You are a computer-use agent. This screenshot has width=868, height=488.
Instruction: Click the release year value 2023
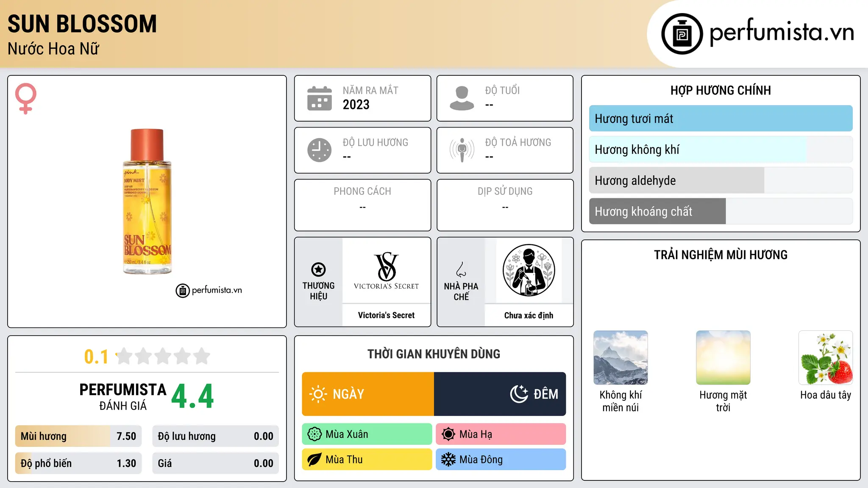coord(356,105)
